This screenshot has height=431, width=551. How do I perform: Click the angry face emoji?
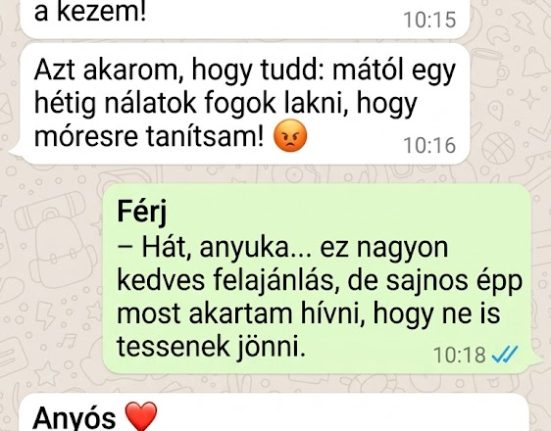pos(290,136)
